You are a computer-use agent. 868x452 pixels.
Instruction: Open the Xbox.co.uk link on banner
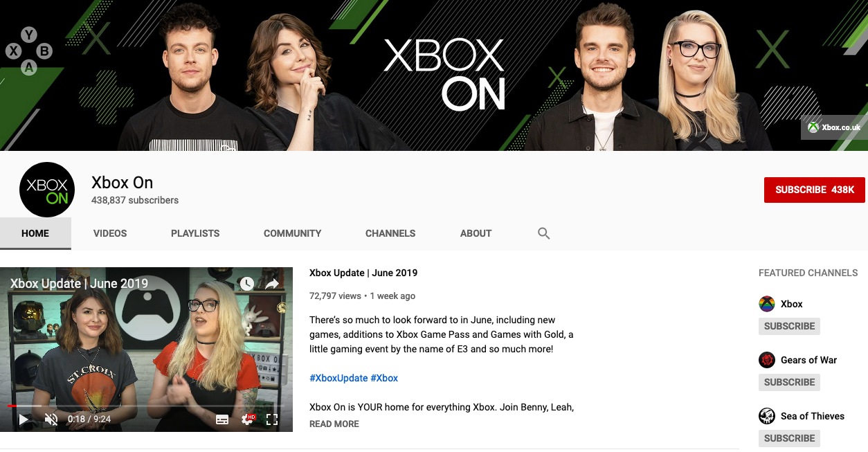point(834,127)
